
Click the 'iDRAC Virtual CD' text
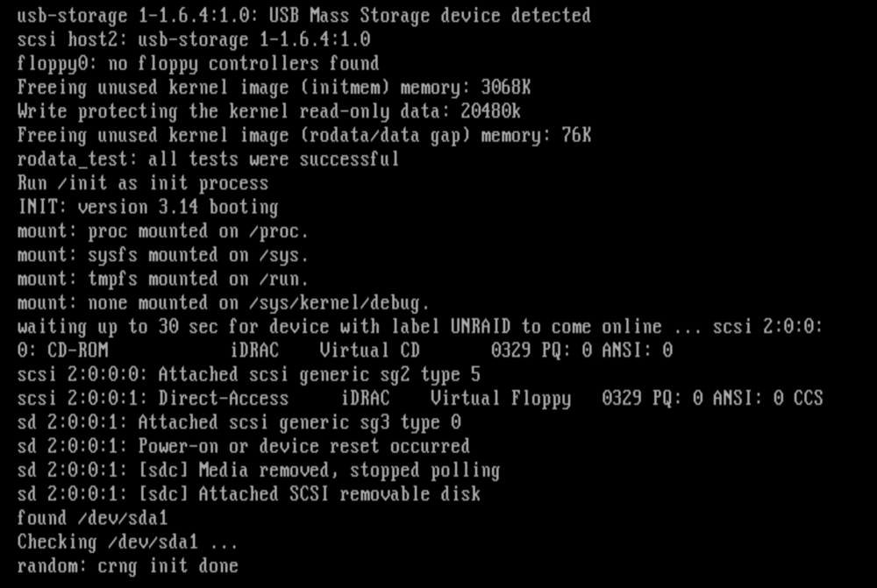pos(324,351)
